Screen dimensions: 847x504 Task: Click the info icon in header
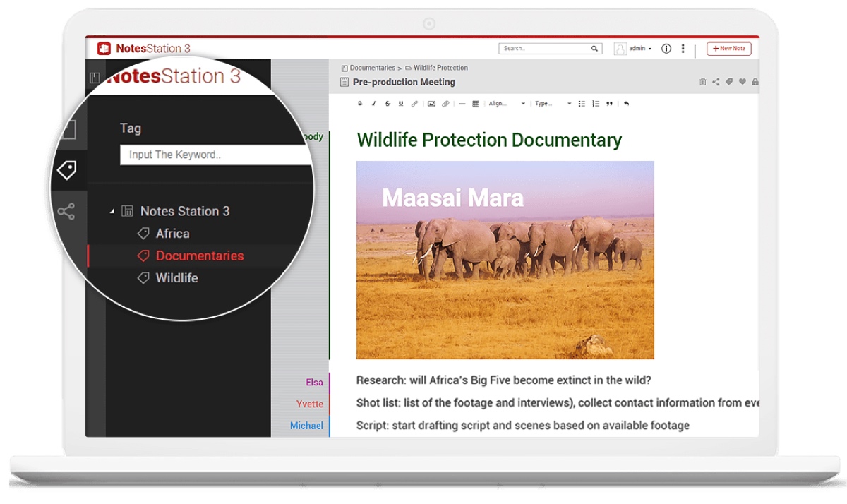[666, 49]
